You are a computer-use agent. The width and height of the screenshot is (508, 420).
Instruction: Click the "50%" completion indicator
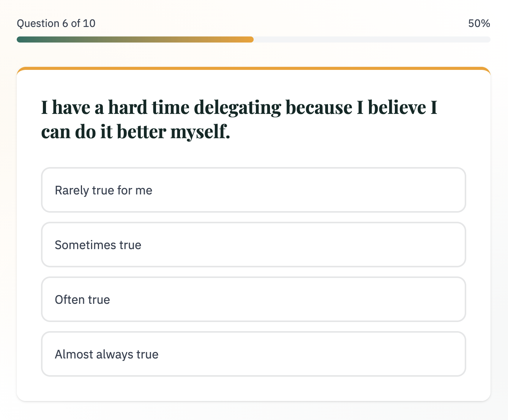coord(479,23)
